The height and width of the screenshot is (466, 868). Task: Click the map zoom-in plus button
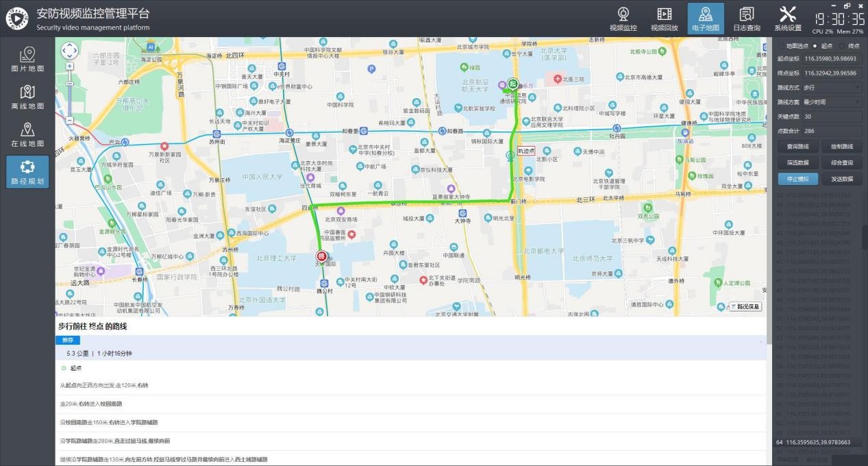coord(69,66)
